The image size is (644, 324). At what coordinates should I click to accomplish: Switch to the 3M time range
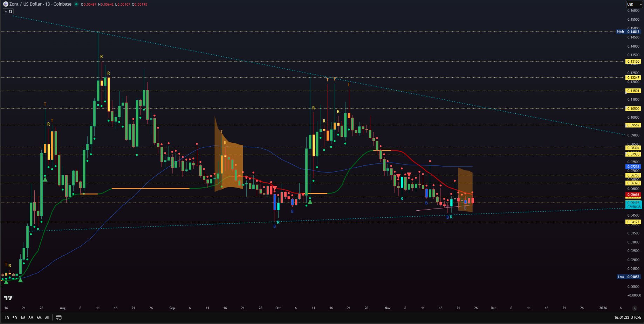[31, 318]
